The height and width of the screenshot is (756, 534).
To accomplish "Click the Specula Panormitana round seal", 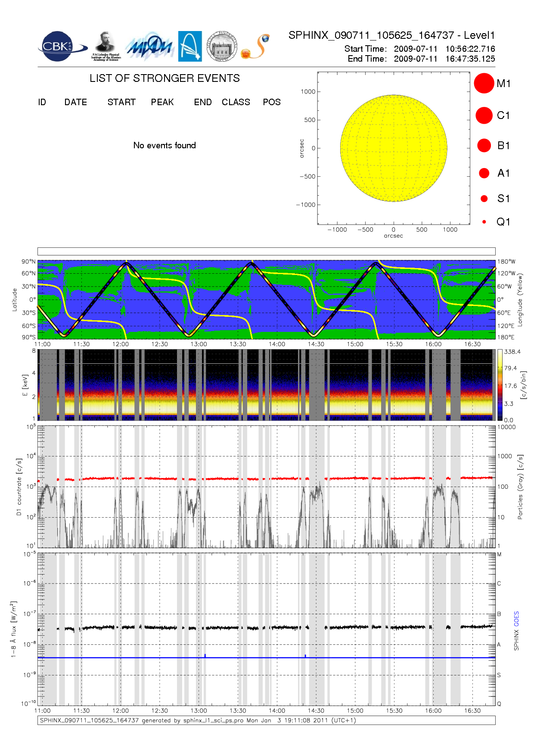I will (x=222, y=47).
